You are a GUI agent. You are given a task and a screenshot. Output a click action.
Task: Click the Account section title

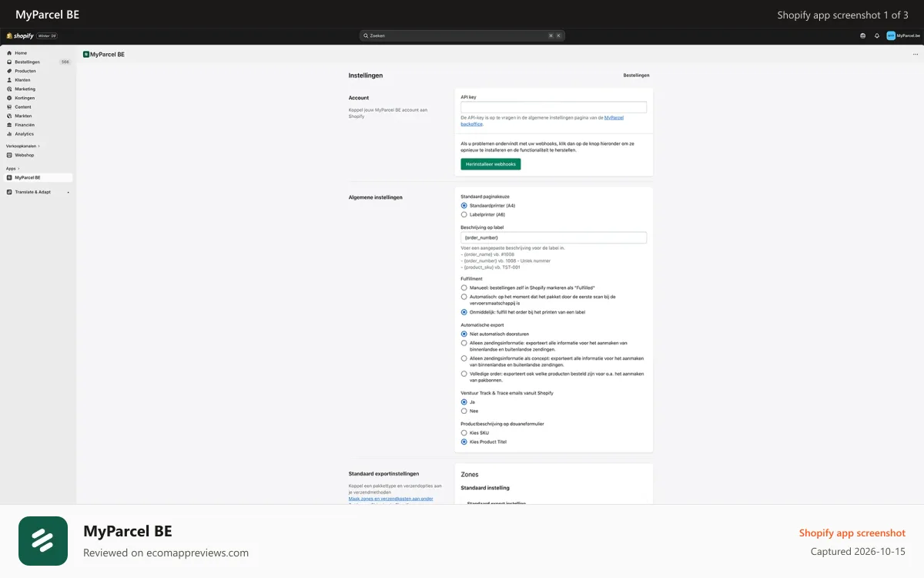coord(359,98)
